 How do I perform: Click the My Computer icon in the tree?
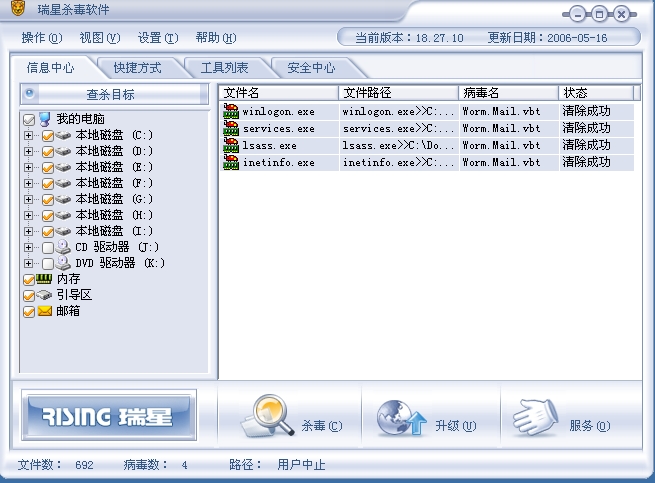(45, 119)
